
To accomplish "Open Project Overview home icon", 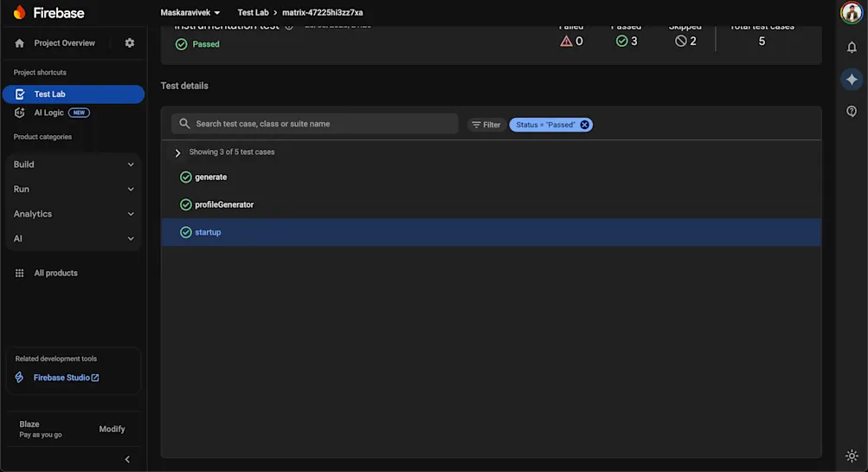I will click(19, 43).
